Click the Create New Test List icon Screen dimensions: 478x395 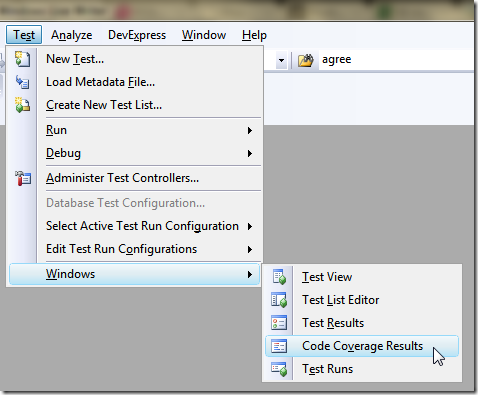[22, 105]
